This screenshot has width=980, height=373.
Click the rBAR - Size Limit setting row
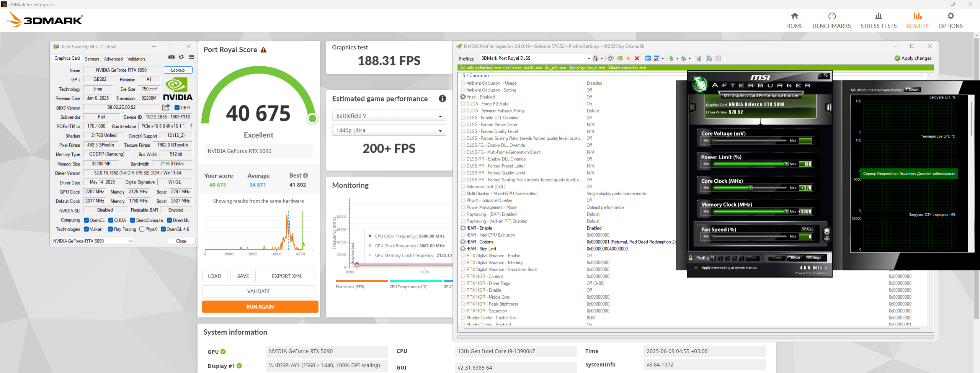point(567,249)
